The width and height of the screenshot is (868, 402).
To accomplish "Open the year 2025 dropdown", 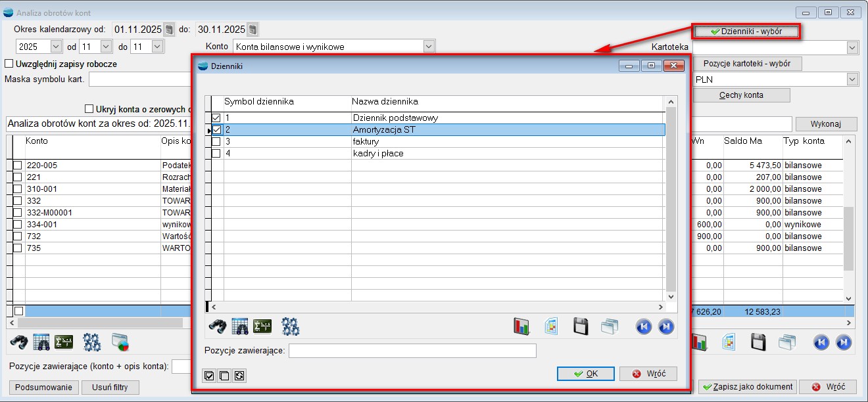I will pos(55,47).
